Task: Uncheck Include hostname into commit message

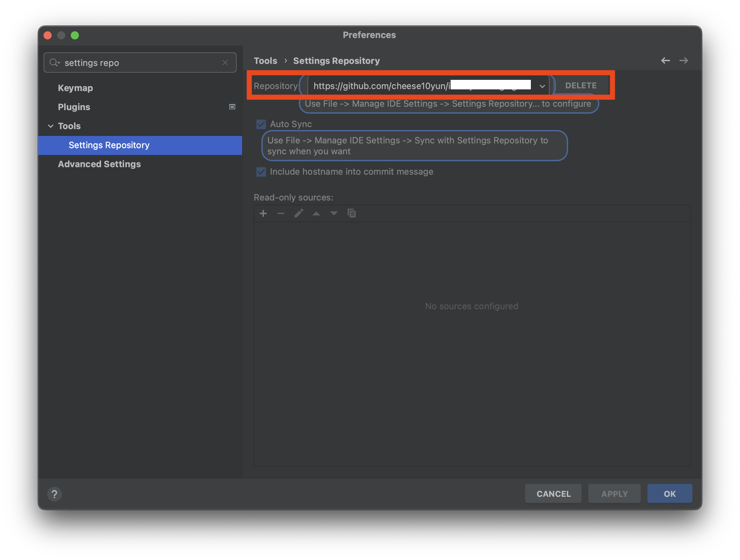Action: (x=261, y=172)
